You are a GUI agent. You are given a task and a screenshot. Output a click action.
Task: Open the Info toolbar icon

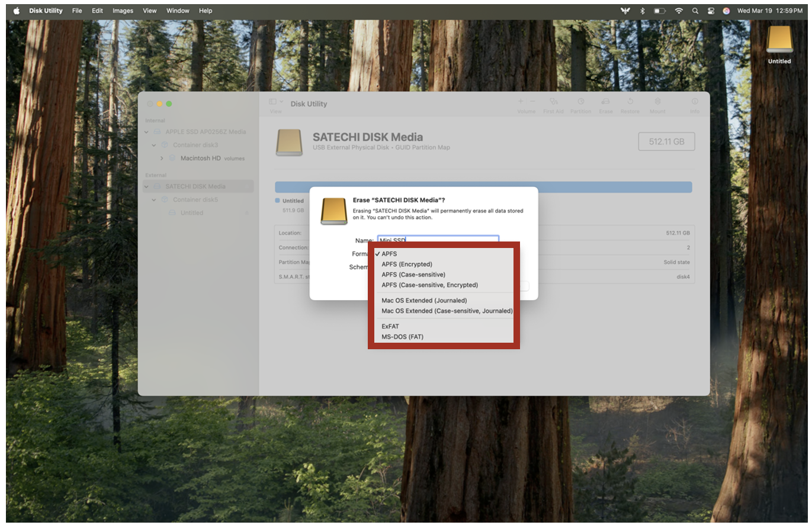(x=694, y=102)
